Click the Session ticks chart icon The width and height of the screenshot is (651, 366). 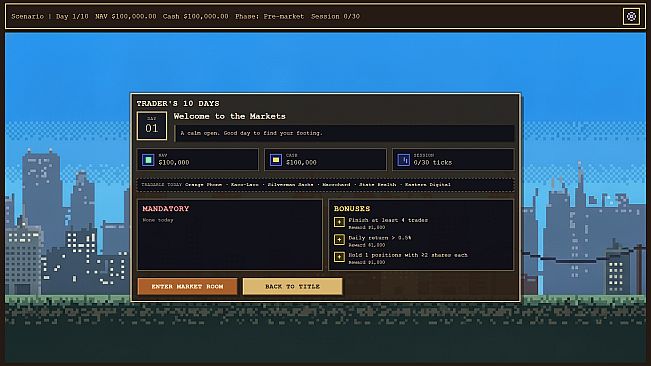pyautogui.click(x=403, y=160)
